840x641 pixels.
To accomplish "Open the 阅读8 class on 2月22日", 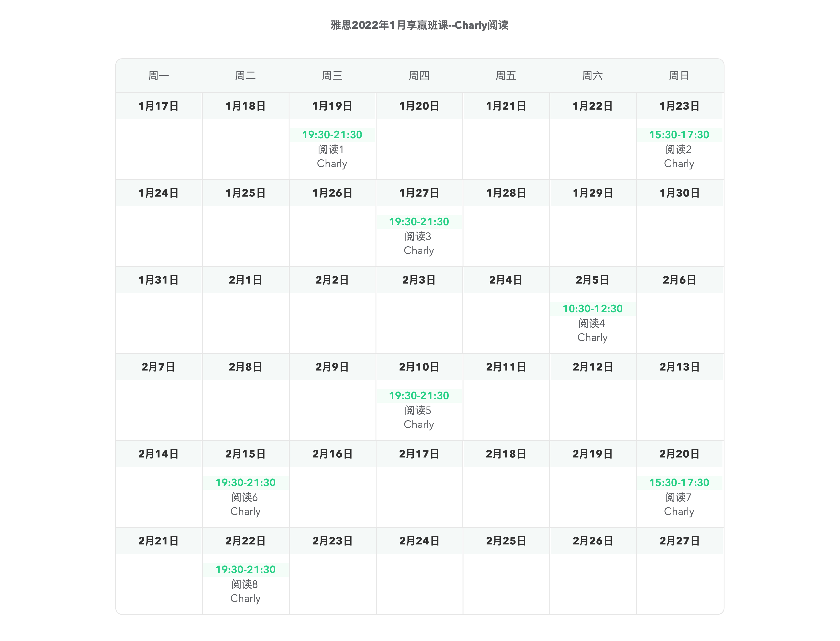I will [245, 584].
